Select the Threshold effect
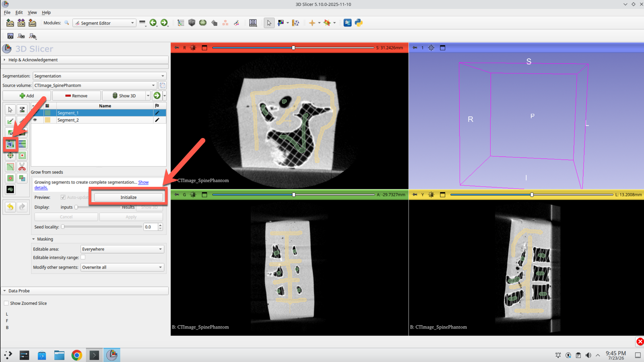644x362 pixels. [x=22, y=109]
